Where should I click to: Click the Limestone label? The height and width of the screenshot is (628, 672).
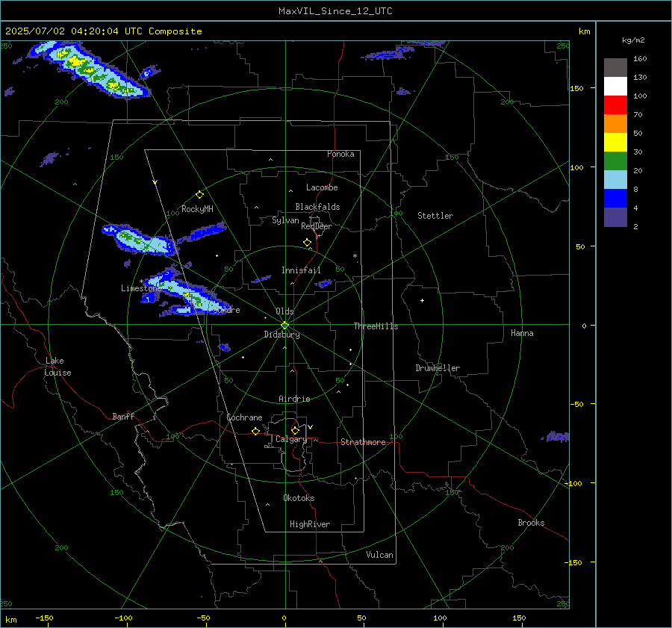pyautogui.click(x=141, y=288)
